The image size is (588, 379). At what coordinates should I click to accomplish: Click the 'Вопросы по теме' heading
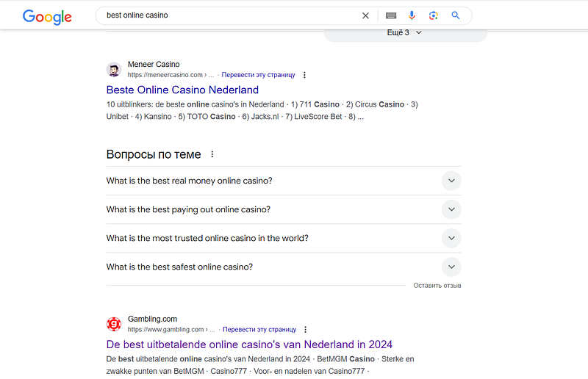coord(154,154)
